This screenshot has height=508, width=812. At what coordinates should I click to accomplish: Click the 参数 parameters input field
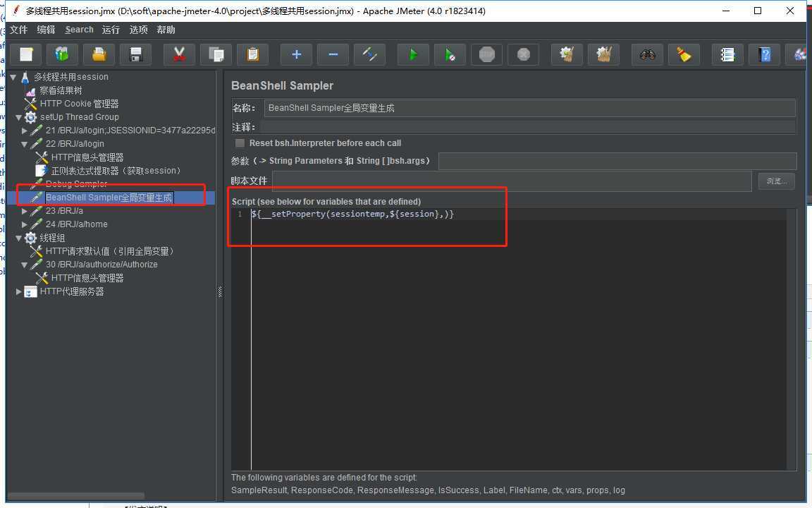(617, 161)
